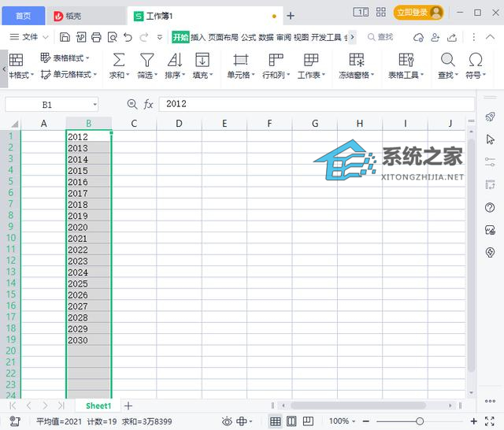Click the 查找 search box
Image resolution: width=504 pixels, height=430 pixels.
[380, 37]
